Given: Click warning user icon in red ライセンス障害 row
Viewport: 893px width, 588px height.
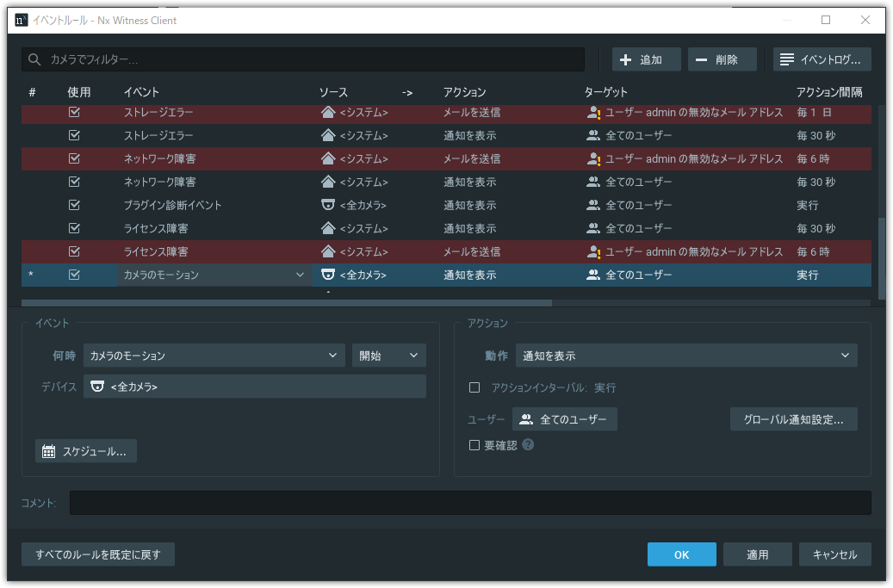Looking at the screenshot, I should (592, 251).
